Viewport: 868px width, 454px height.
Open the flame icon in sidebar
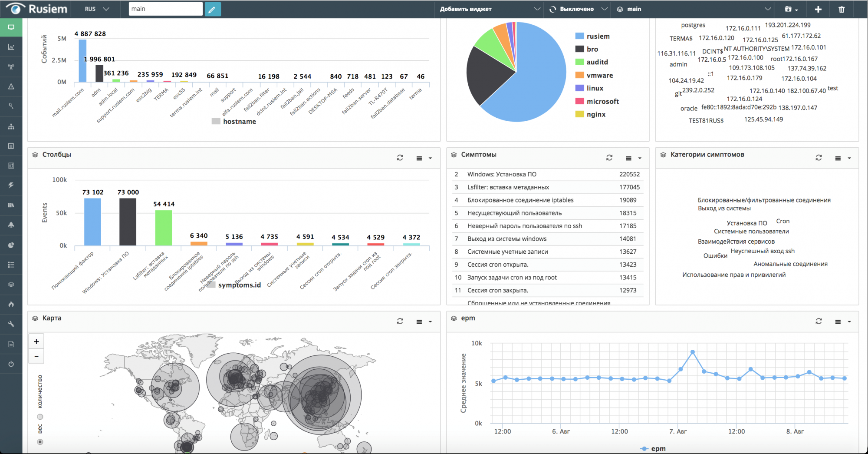11,304
